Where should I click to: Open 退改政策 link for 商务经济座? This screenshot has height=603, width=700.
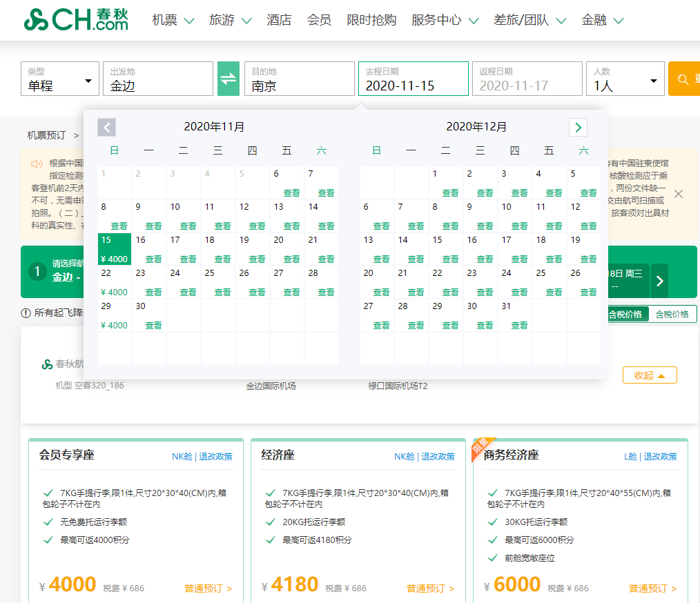pos(660,456)
